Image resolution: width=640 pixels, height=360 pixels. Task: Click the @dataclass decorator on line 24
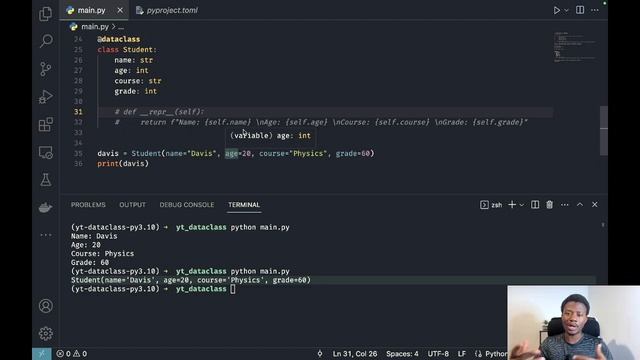(x=119, y=39)
